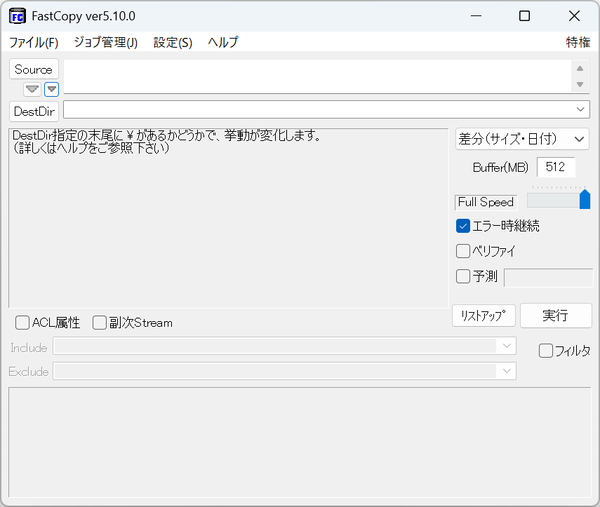Enable the 副次Stream checkbox
Screen dimensions: 600x507
tap(99, 323)
